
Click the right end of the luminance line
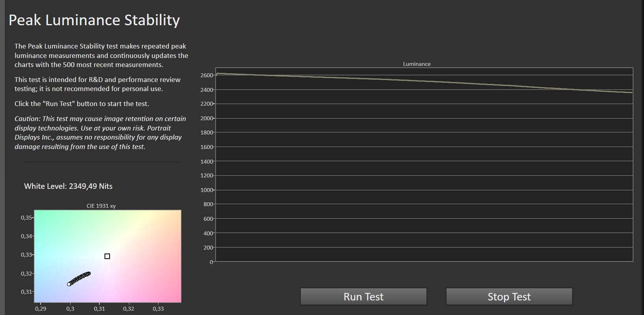[x=631, y=92]
